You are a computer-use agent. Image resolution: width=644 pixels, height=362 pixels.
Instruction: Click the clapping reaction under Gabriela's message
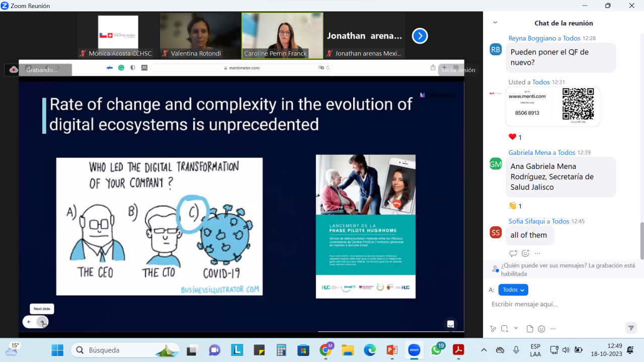[515, 206]
